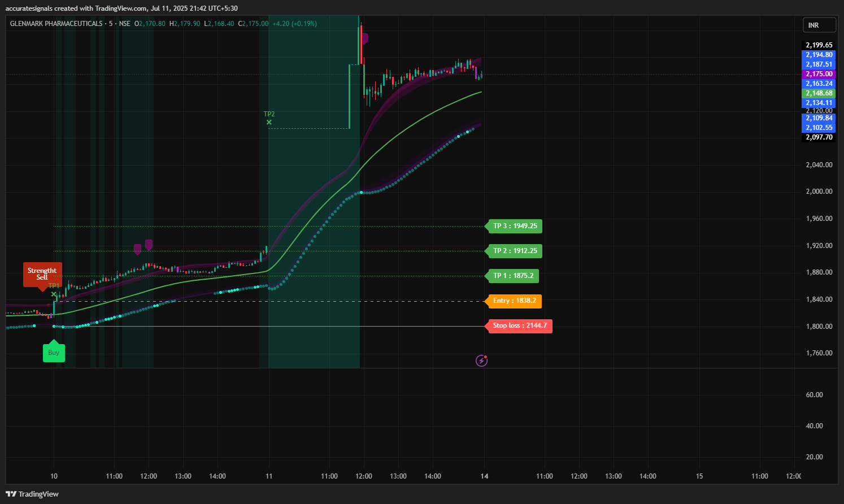Click the 2,000.00 price axis label
Viewport: 844px width, 504px height.
pos(819,192)
